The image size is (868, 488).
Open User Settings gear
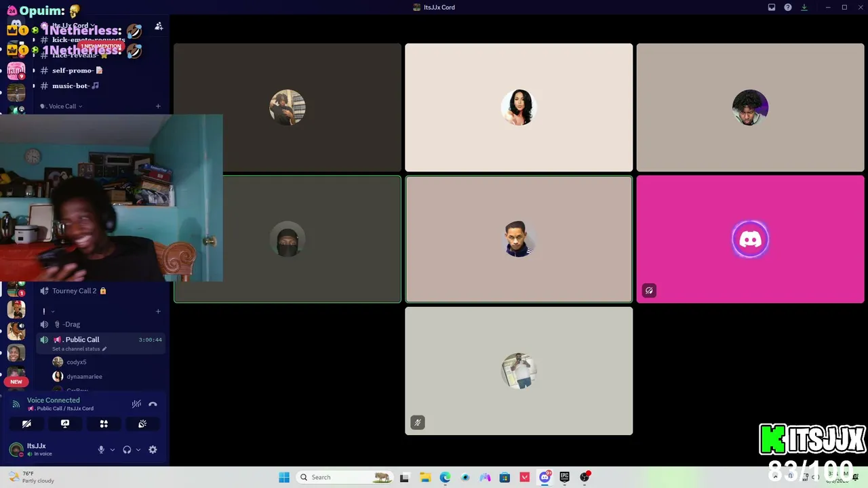point(153,449)
